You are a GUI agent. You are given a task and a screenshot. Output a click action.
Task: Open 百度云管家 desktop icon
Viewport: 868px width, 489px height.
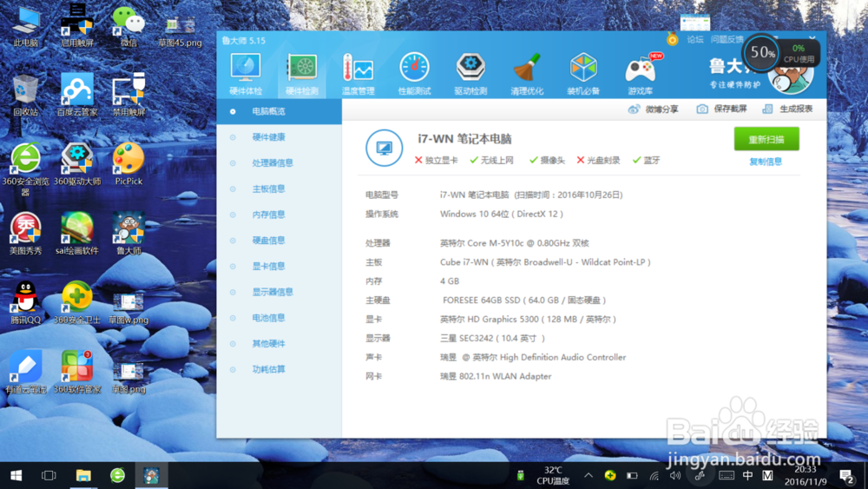point(77,96)
